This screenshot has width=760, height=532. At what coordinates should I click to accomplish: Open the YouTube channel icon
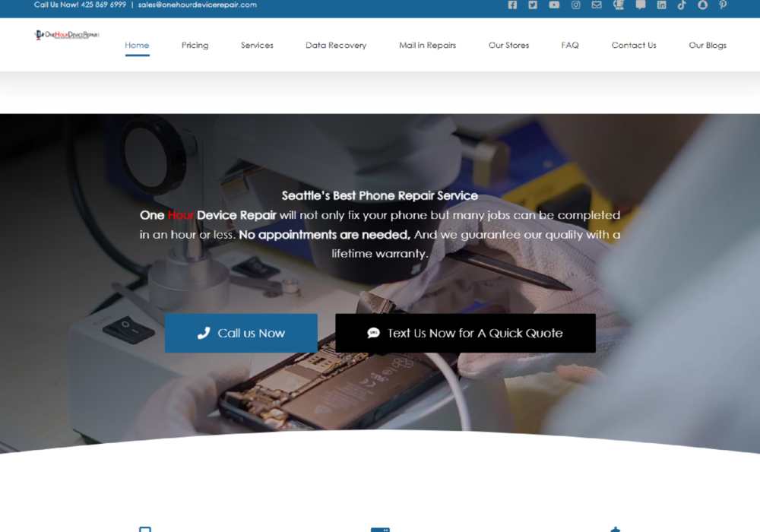tap(554, 5)
